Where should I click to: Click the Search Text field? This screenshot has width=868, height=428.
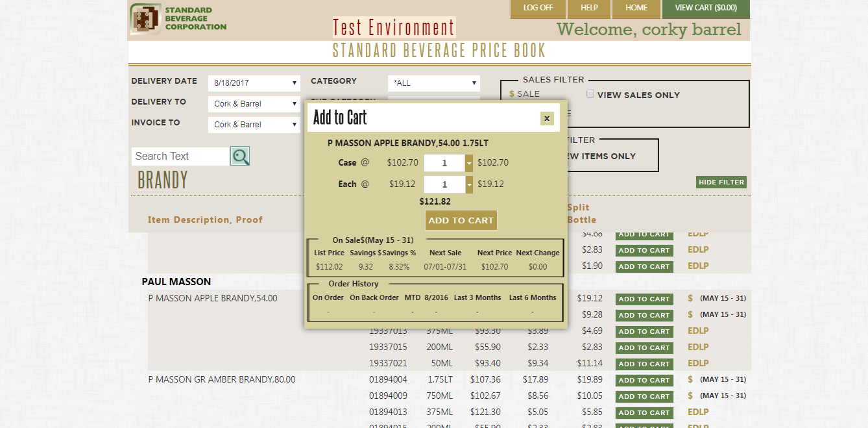click(x=180, y=156)
